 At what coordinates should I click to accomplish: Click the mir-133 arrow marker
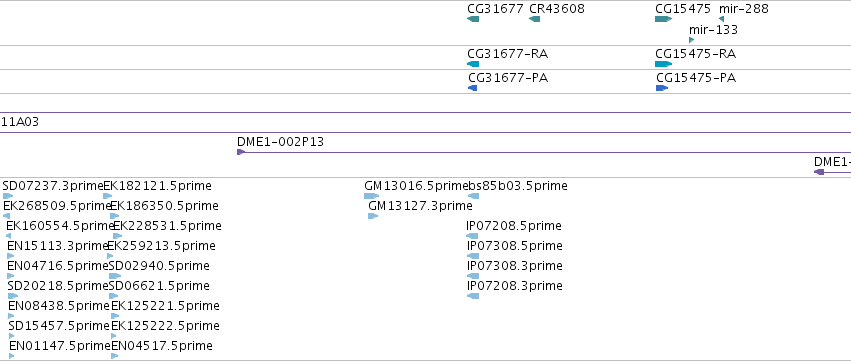point(691,40)
